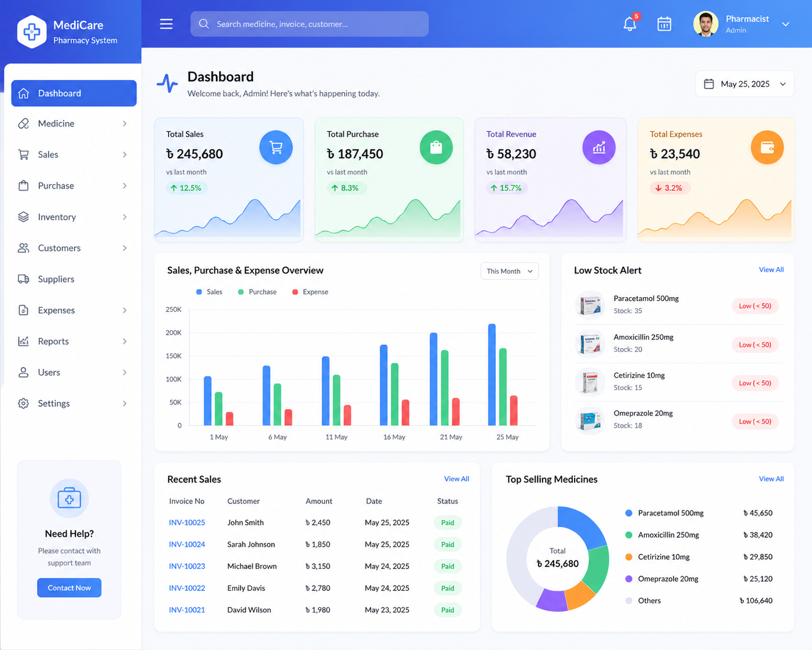Open the This Month dropdown
The height and width of the screenshot is (650, 812).
click(510, 271)
